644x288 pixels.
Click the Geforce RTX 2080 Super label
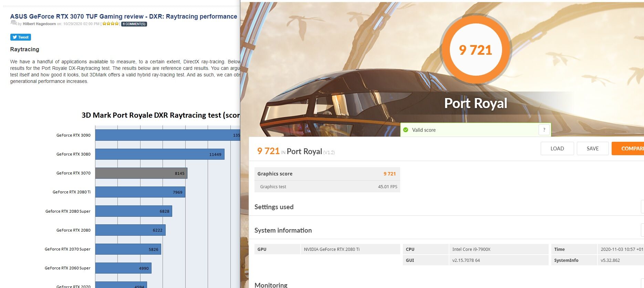68,211
